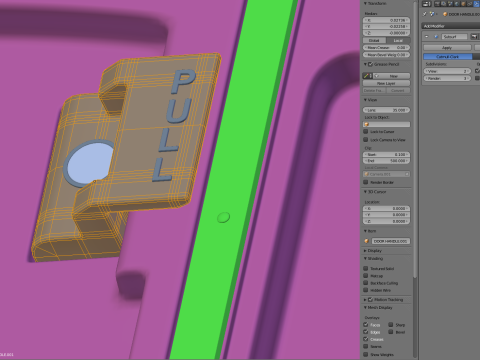This screenshot has width=480, height=360.
Task: Open the Scene properties tab icon
Action: tap(450, 4)
